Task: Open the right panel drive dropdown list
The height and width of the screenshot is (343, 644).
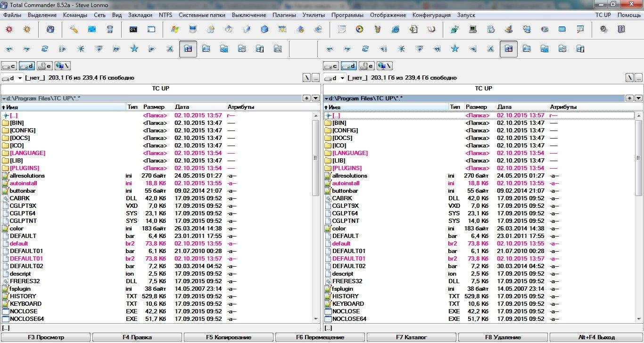Action: [x=335, y=78]
